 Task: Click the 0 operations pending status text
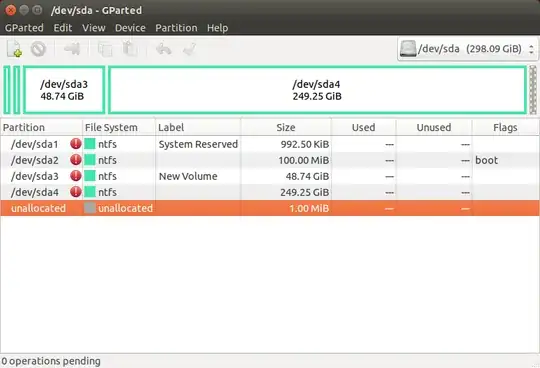click(51, 361)
